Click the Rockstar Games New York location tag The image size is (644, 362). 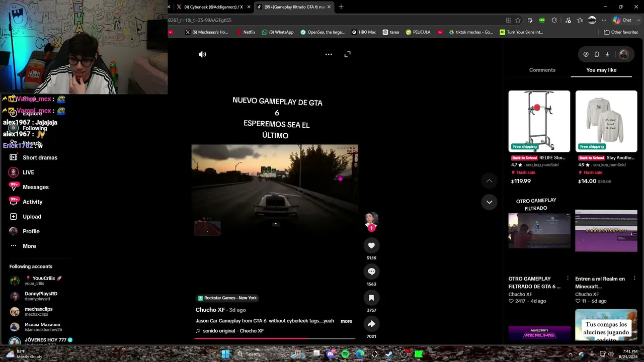(227, 298)
